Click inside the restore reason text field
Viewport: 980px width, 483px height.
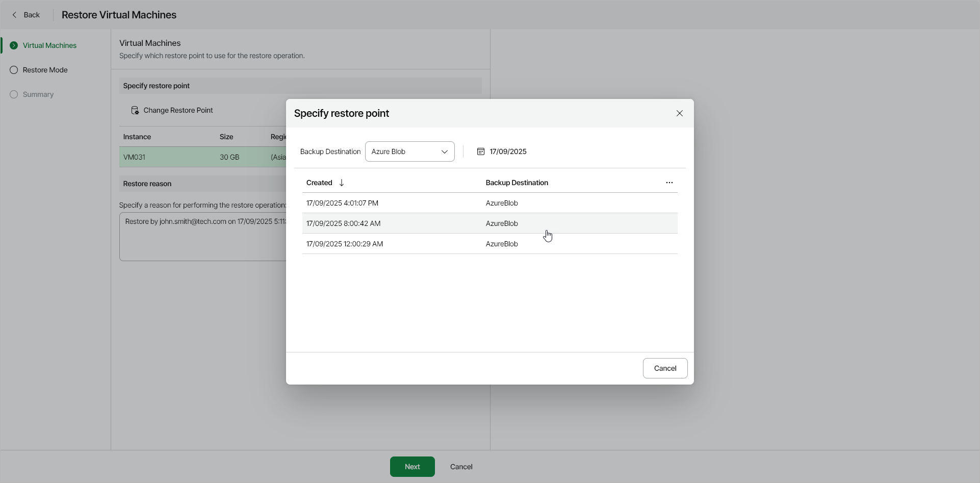204,237
